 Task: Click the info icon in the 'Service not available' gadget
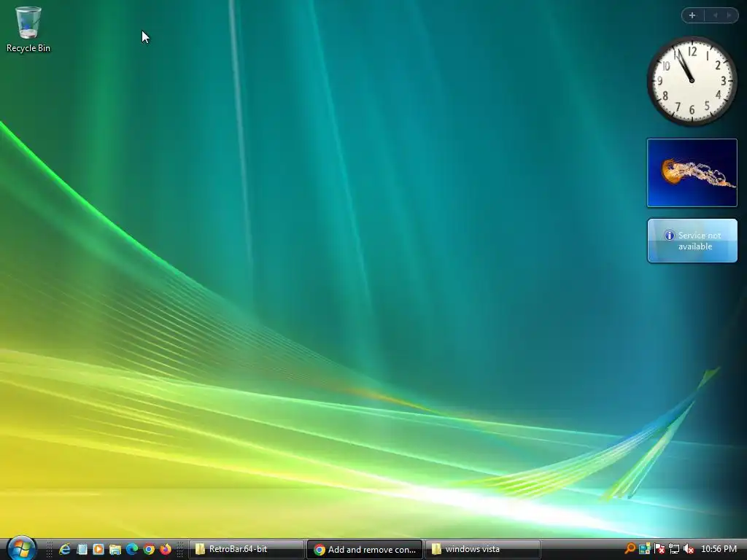coord(670,236)
